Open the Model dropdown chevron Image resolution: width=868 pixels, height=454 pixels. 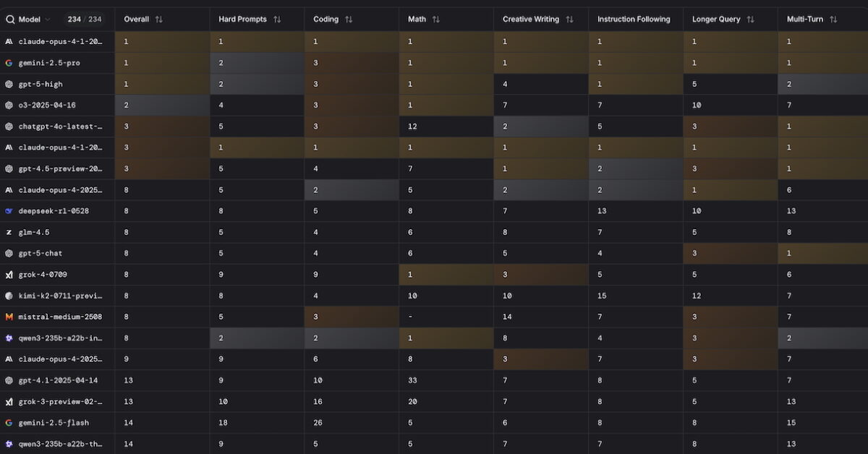pyautogui.click(x=48, y=20)
